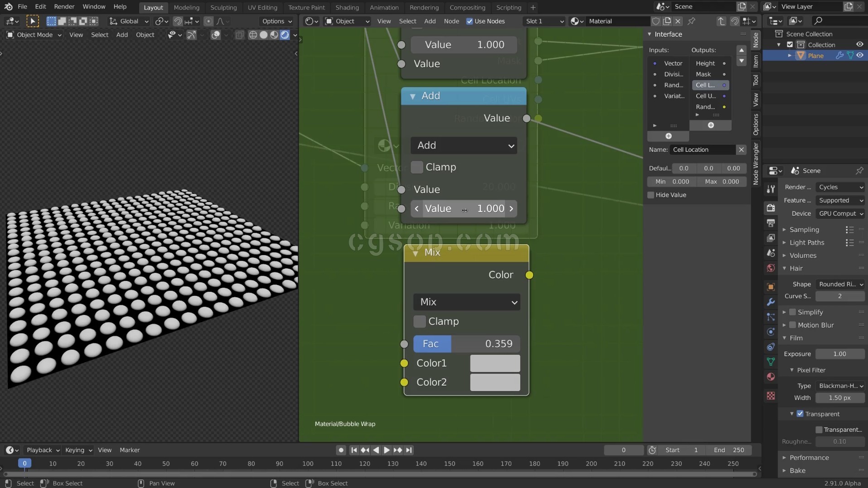This screenshot has height=488, width=868.
Task: Open the Modifiers wrench tab
Action: point(771,302)
